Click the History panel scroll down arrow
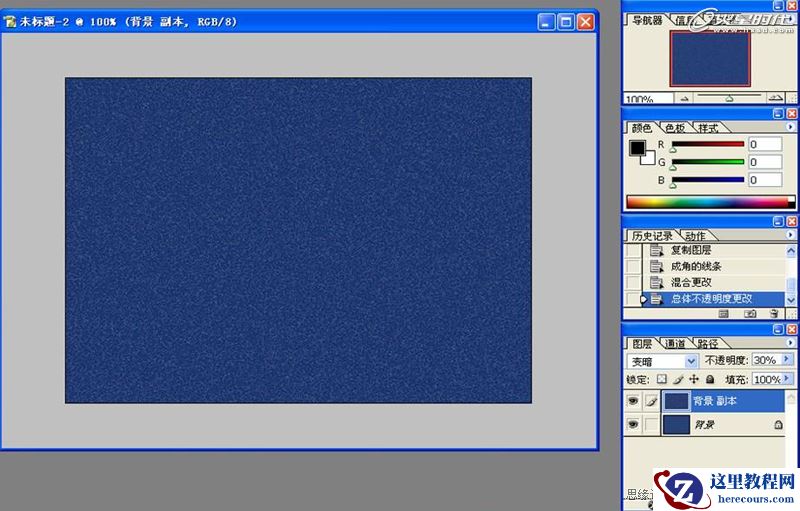The height and width of the screenshot is (511, 800). pos(791,300)
